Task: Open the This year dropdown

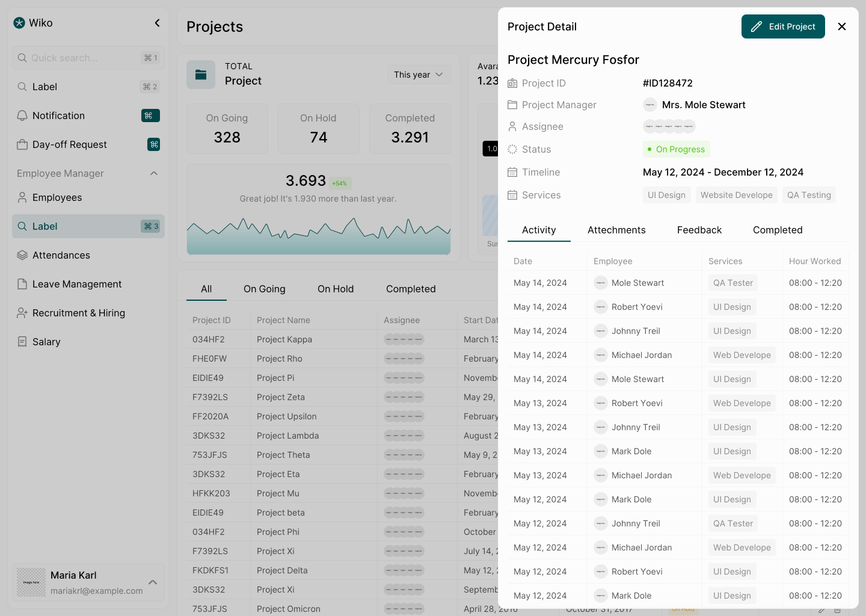Action: tap(419, 75)
